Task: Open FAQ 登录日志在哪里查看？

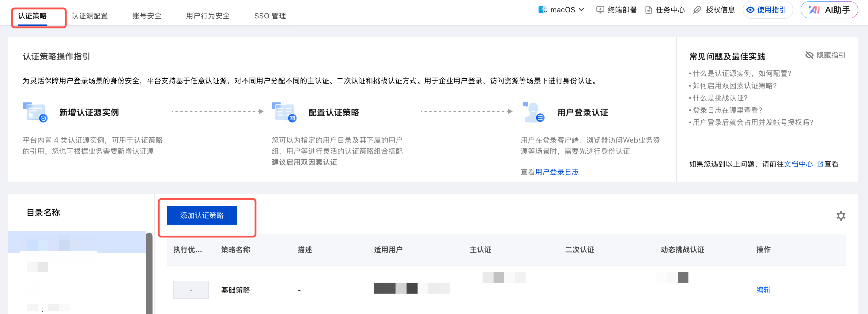Action: [x=727, y=110]
